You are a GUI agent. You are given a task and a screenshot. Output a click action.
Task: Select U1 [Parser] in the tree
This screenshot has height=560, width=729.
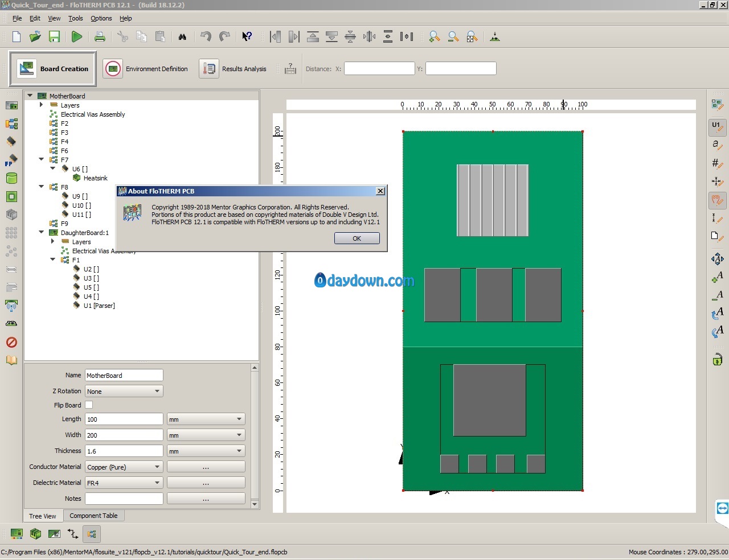point(99,306)
